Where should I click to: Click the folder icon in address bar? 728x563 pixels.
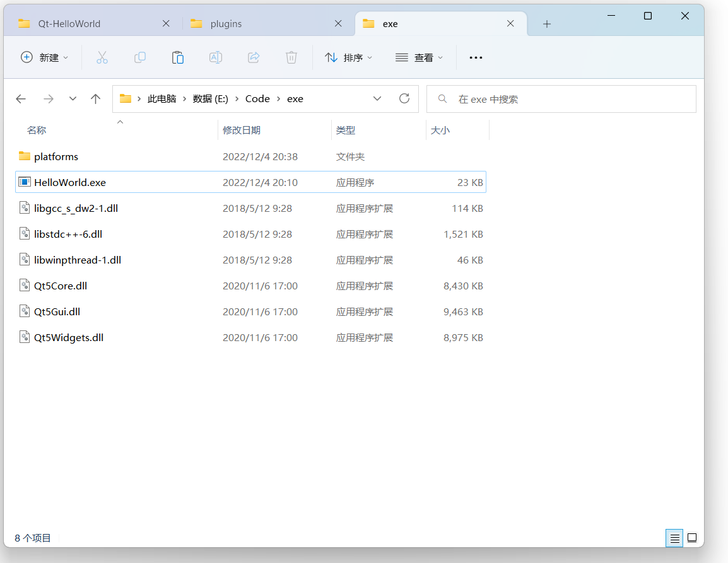(126, 98)
